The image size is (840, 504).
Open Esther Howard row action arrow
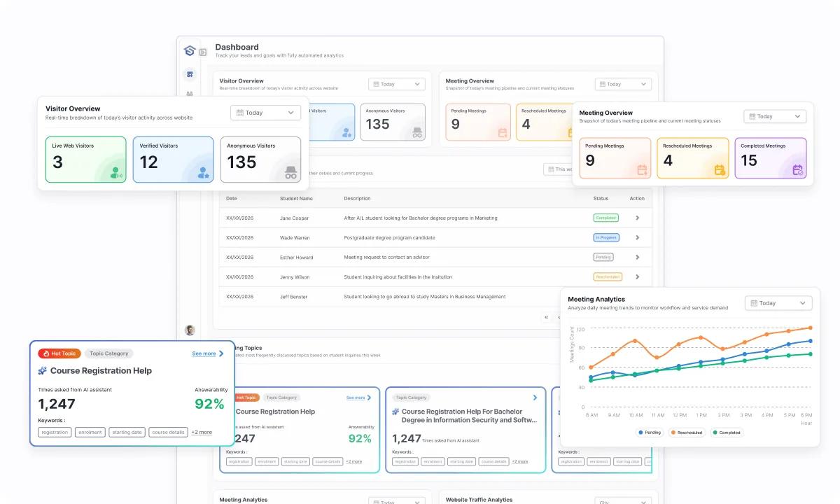point(637,257)
